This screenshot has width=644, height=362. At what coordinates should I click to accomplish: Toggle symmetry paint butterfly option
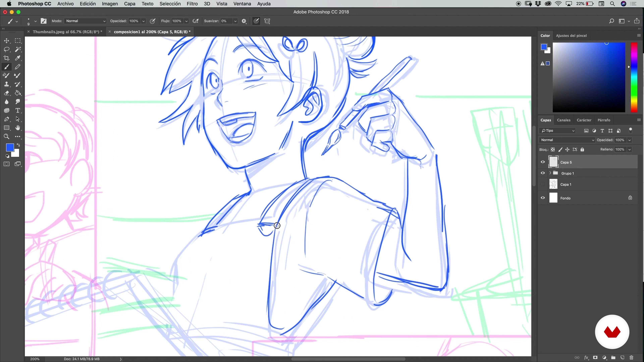[267, 21]
